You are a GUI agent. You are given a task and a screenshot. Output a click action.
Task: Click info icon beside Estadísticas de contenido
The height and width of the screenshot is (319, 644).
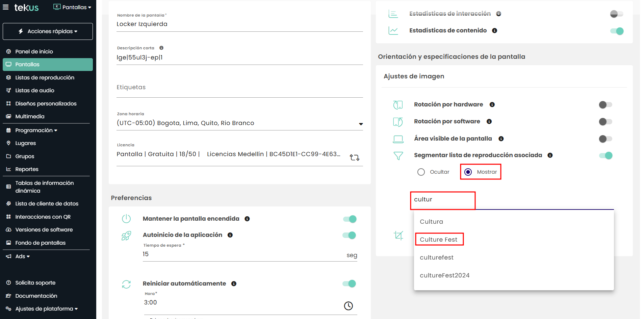(494, 31)
